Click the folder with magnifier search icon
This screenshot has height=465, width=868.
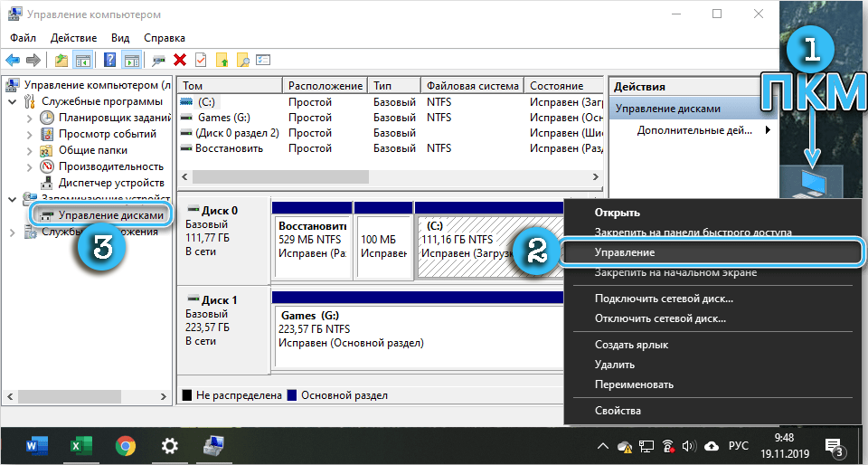pyautogui.click(x=242, y=60)
